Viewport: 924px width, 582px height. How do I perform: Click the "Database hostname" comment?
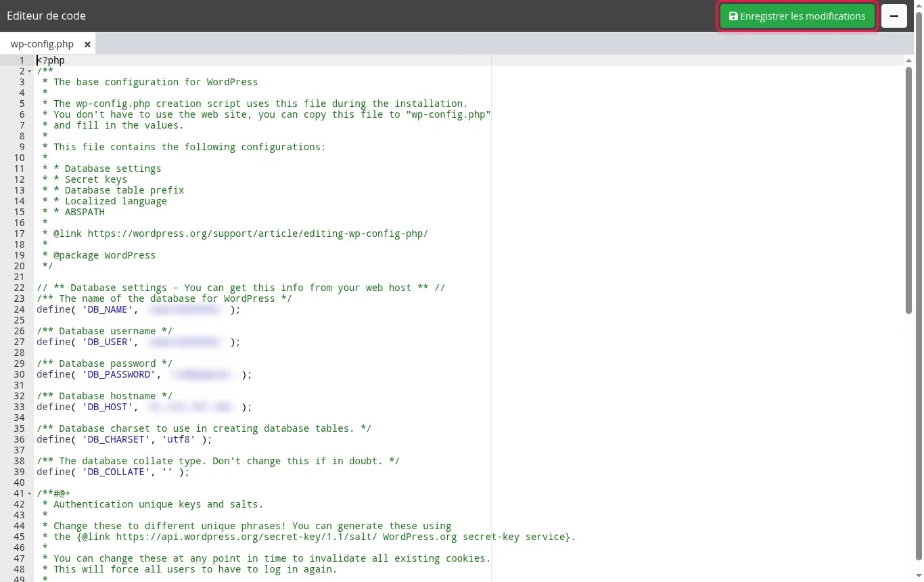point(104,396)
